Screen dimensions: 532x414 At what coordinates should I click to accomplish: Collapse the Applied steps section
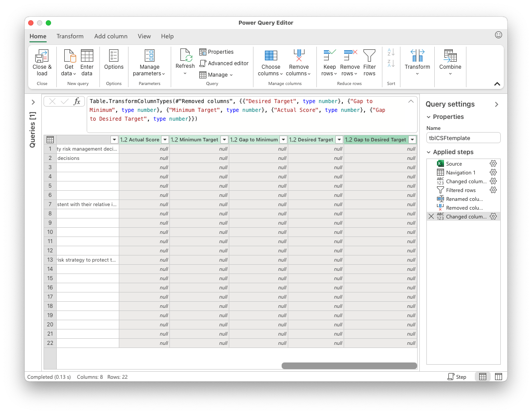[x=429, y=152]
